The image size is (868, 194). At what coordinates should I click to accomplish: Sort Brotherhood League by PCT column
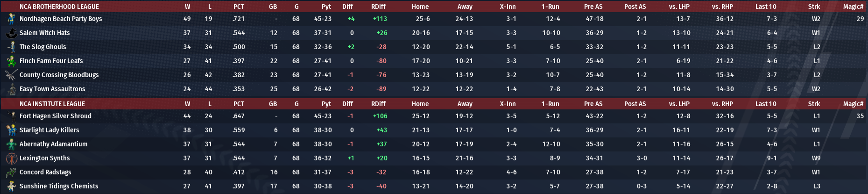[x=239, y=7]
